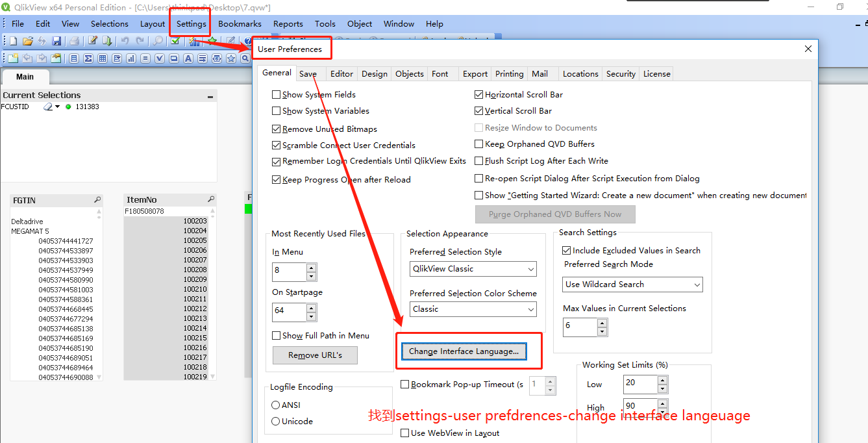Click the Remove URL's button

(315, 355)
